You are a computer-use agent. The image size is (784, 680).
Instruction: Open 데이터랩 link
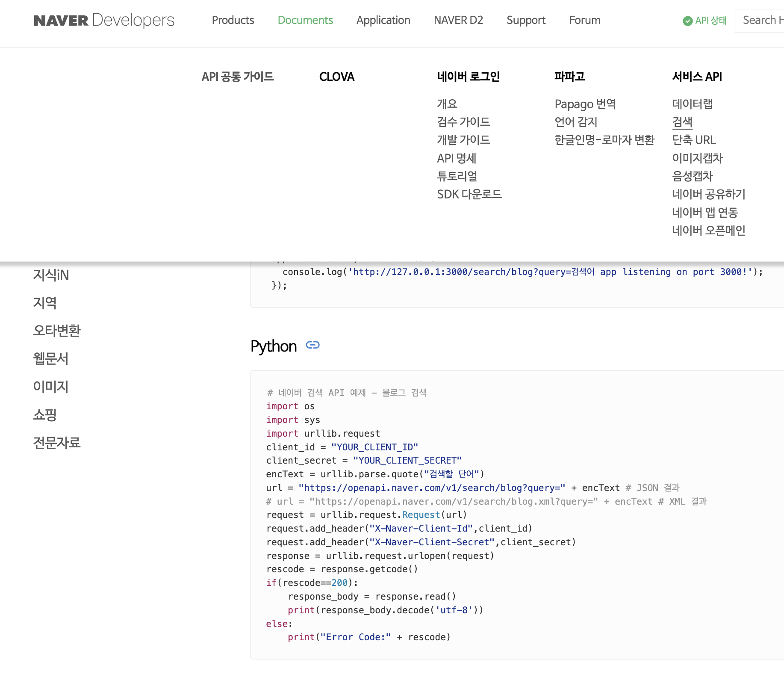point(692,104)
